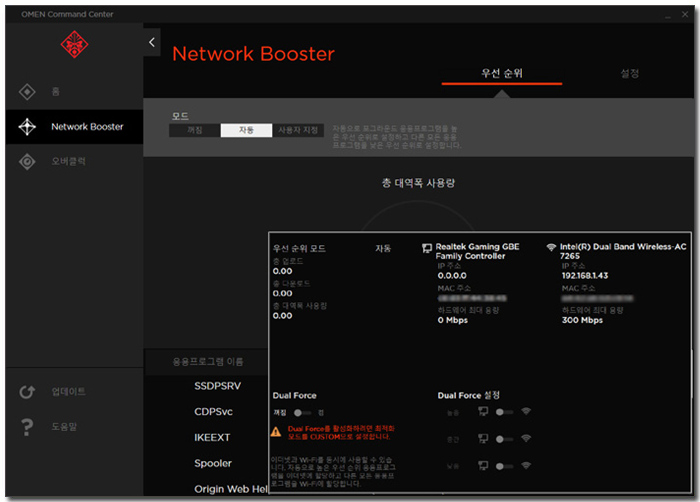Viewport: 700px width, 502px height.
Task: Click the Realtek Gaming GBE Family Controller name
Action: pos(477,251)
